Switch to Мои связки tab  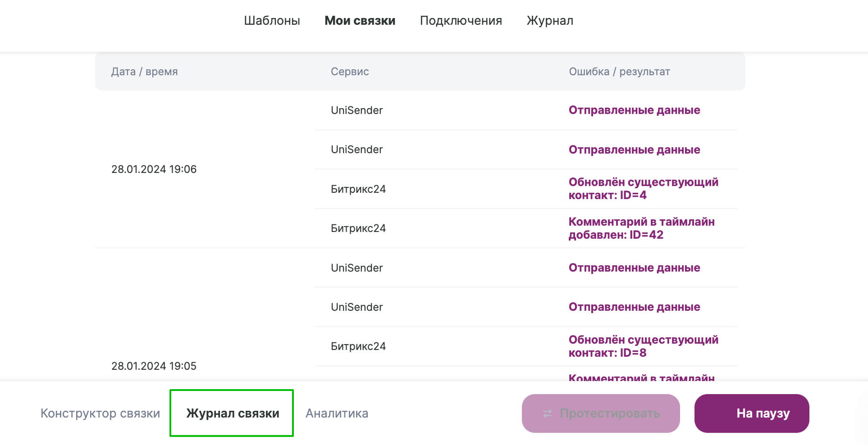pos(360,21)
